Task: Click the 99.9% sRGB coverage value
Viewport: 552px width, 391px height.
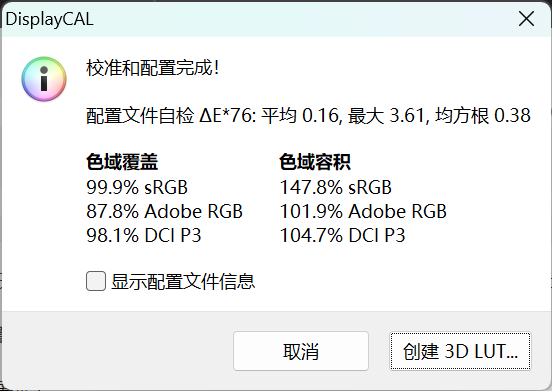Action: (x=137, y=187)
